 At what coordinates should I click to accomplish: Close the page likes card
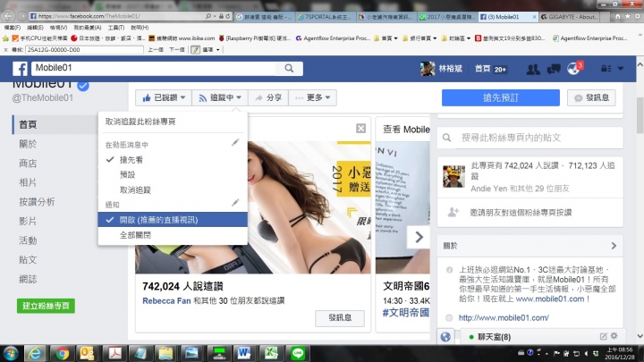click(x=360, y=129)
